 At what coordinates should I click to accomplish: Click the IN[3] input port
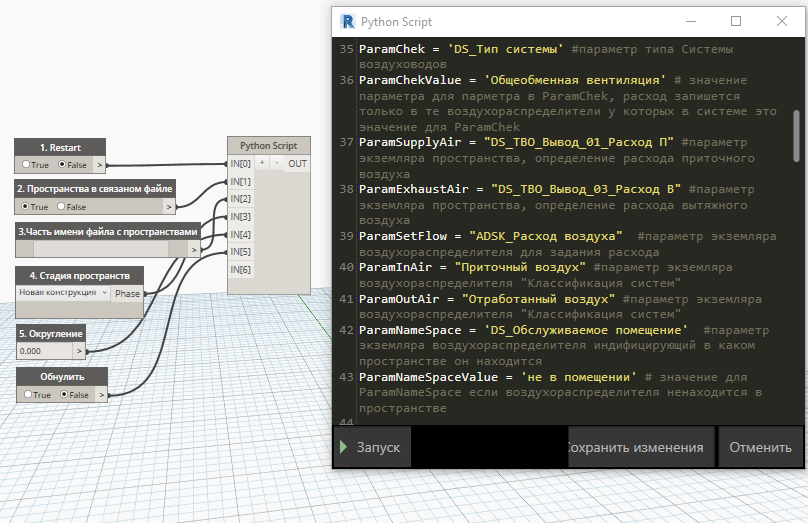pyautogui.click(x=240, y=216)
